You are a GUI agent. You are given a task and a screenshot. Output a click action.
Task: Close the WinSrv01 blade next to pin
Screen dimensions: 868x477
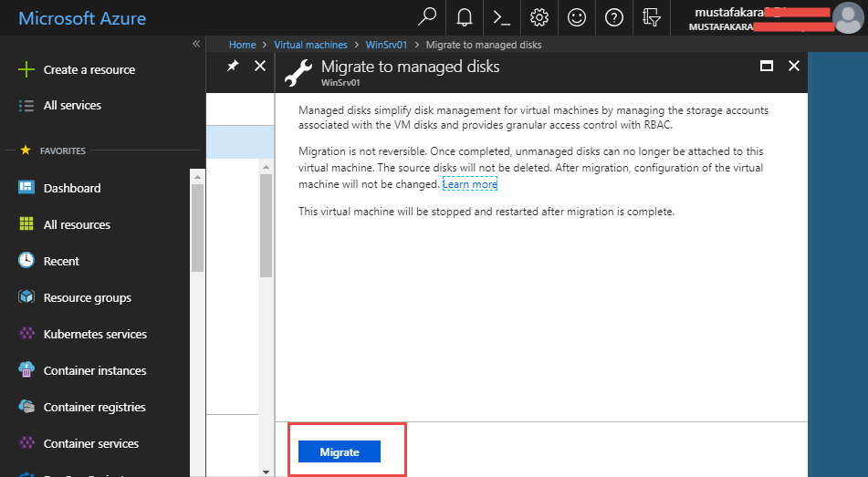point(259,66)
